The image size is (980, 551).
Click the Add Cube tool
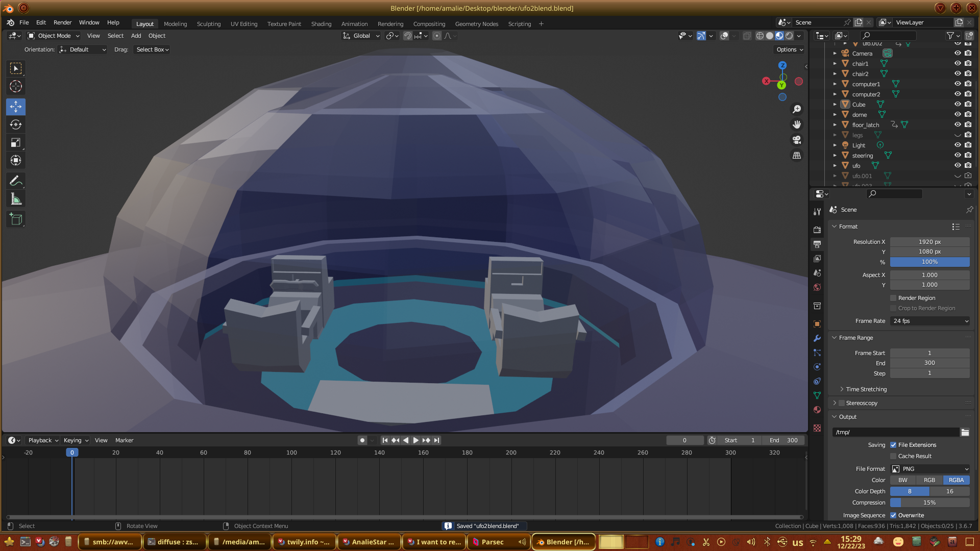(16, 219)
